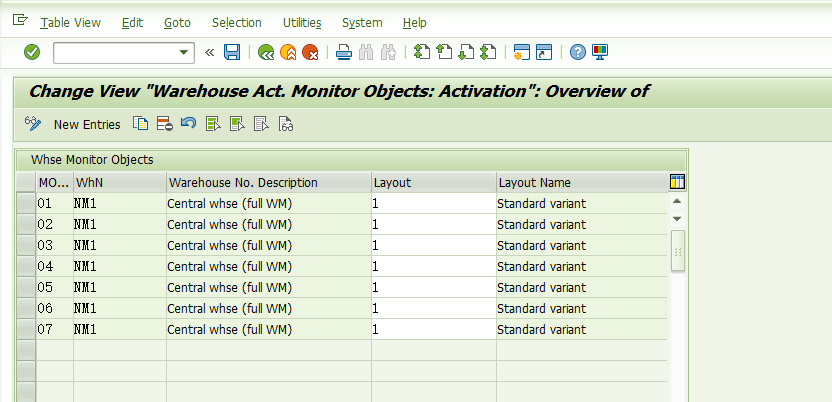832x402 pixels.
Task: Click the Layout field in row 07
Action: coord(434,329)
